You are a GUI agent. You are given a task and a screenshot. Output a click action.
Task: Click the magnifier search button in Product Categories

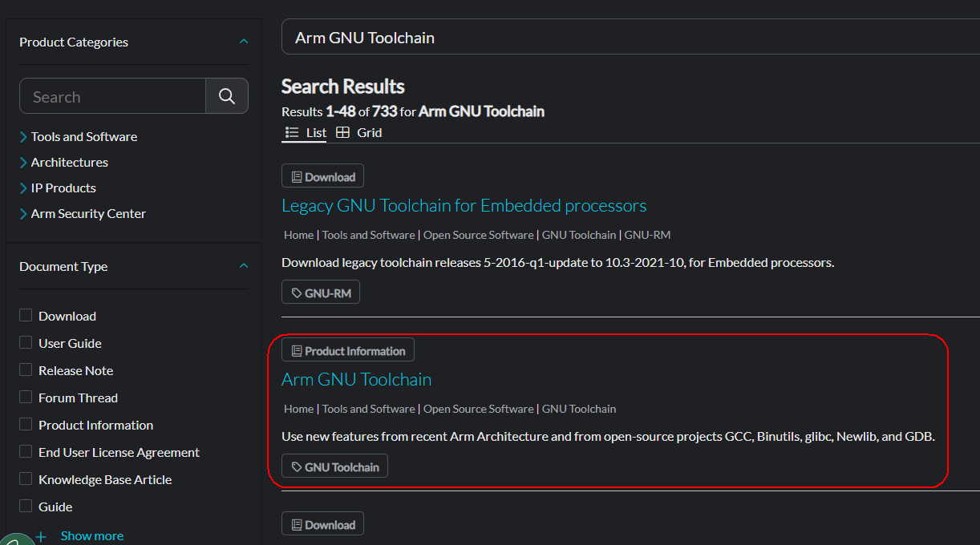pyautogui.click(x=227, y=96)
